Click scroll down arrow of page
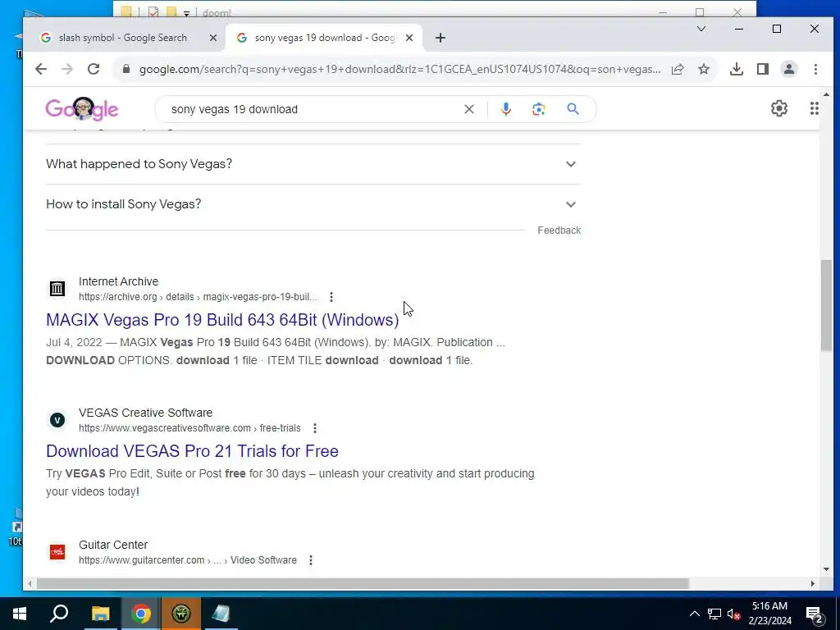 [826, 569]
